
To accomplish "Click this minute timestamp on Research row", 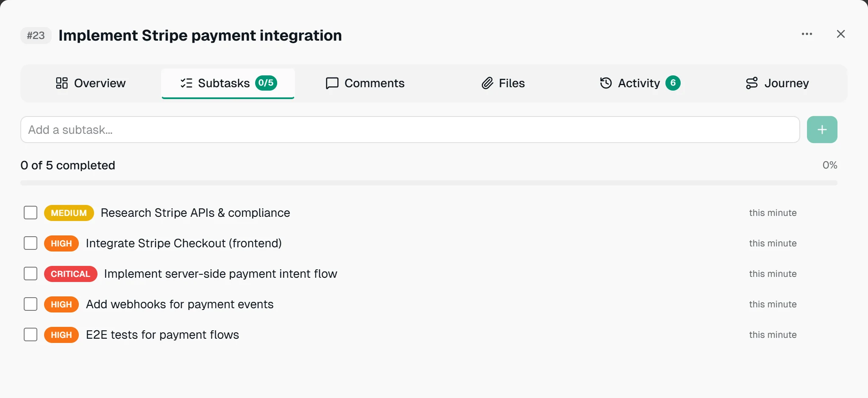I will click(x=773, y=213).
